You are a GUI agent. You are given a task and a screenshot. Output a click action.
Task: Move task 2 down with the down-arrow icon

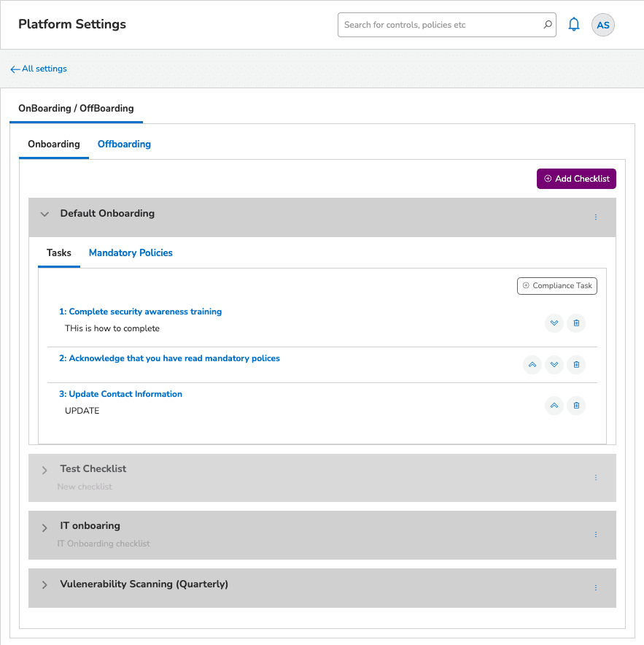[554, 364]
